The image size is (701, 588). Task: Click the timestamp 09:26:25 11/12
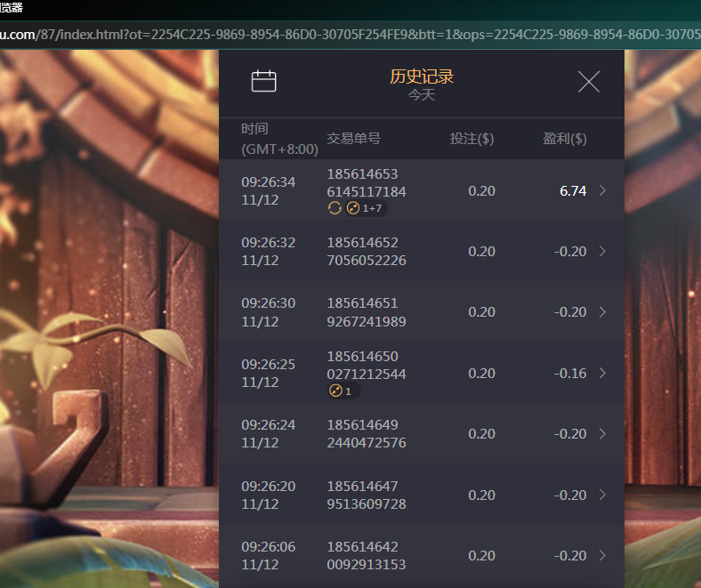click(269, 374)
